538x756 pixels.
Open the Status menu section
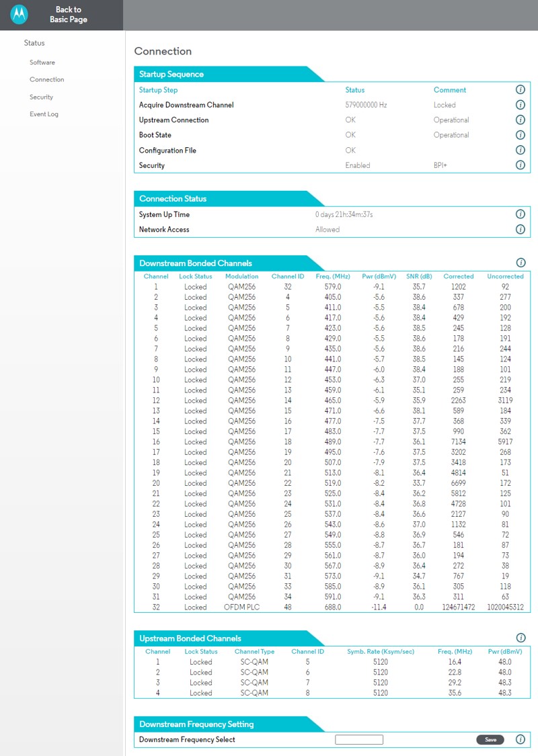[x=34, y=43]
